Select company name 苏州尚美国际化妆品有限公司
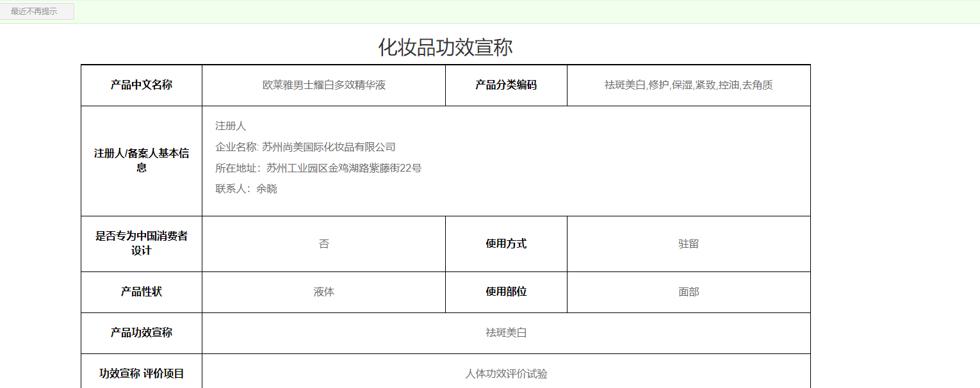This screenshot has height=388, width=980. coord(329,147)
